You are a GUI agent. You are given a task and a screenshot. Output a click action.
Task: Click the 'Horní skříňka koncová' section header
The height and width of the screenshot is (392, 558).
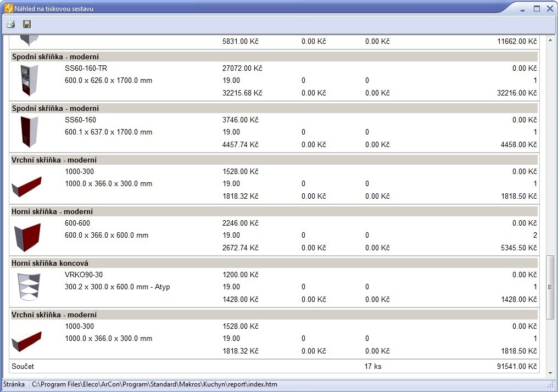click(49, 263)
